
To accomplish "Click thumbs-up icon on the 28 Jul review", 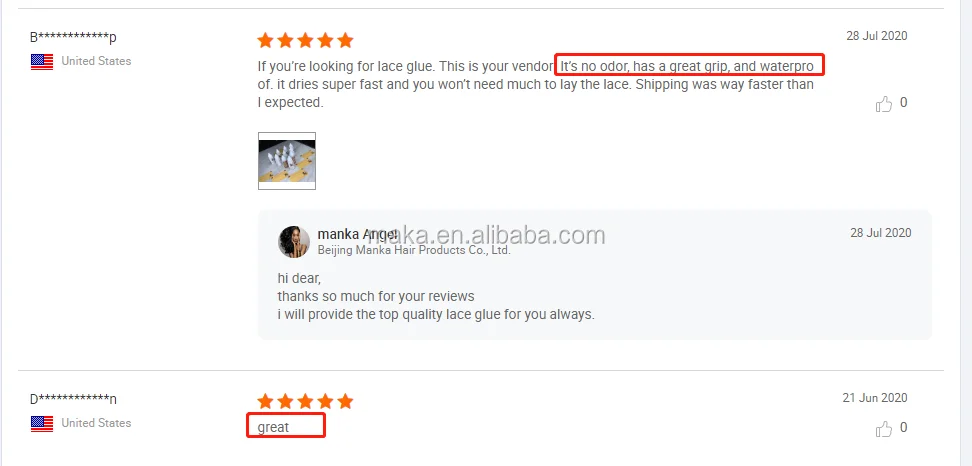I will [x=884, y=103].
